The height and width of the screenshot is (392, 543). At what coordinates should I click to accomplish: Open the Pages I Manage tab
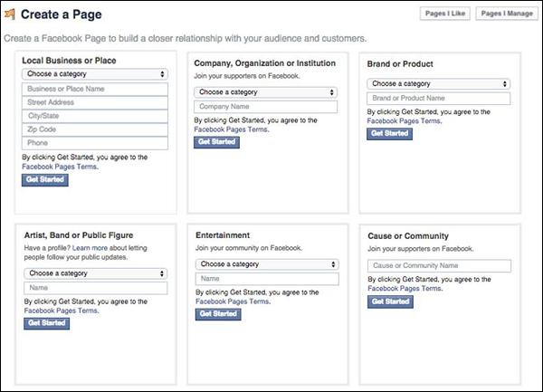pos(507,14)
